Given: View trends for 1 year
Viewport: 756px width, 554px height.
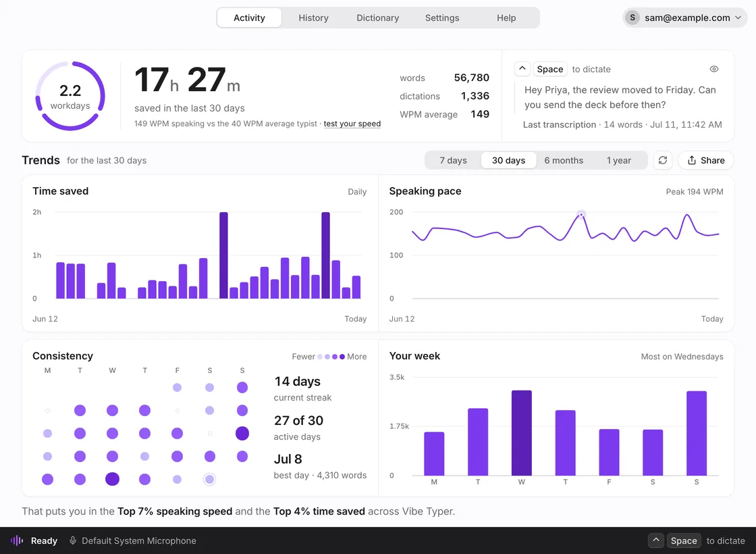Looking at the screenshot, I should (x=618, y=160).
